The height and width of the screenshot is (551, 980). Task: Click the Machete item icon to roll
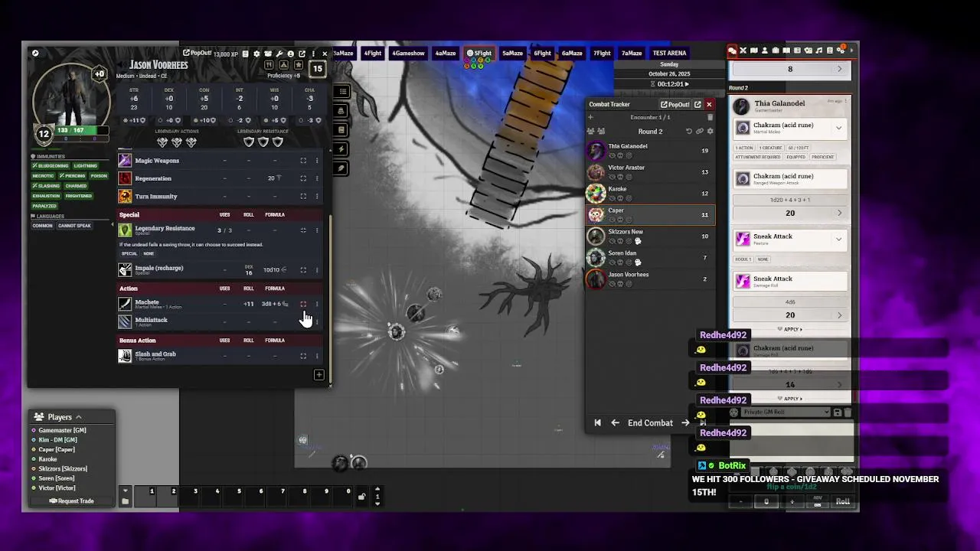click(125, 304)
